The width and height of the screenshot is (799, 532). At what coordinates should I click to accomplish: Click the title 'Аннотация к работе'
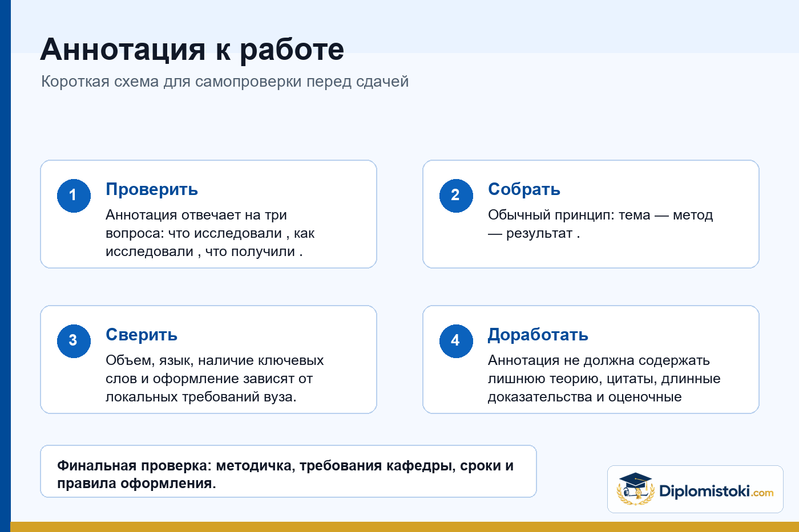click(x=192, y=50)
